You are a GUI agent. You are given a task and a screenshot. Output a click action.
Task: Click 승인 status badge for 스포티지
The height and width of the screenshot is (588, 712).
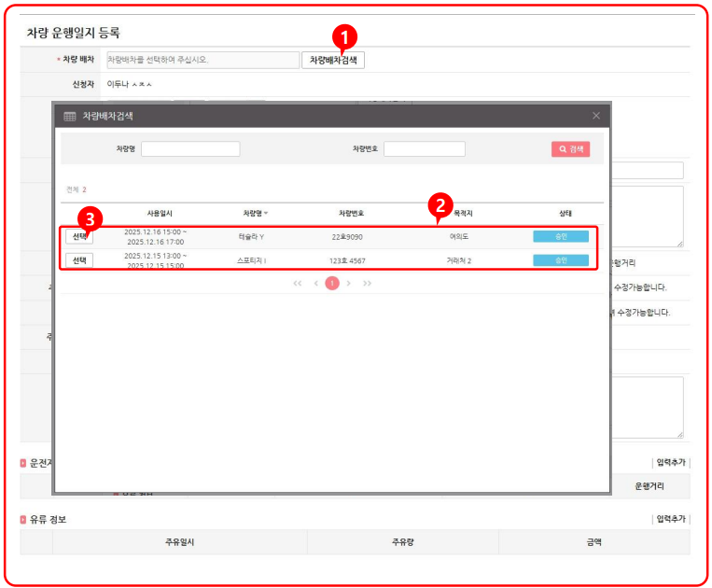[x=561, y=260]
